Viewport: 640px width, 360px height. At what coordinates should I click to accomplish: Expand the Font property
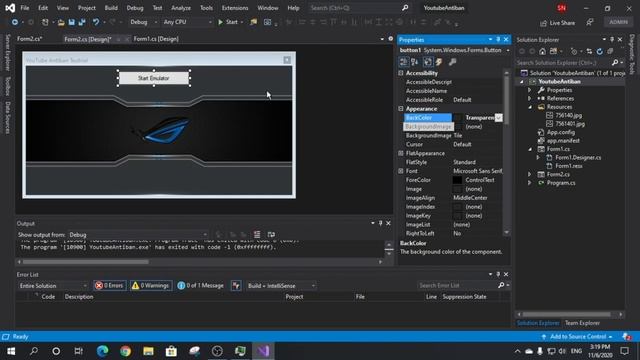point(401,171)
